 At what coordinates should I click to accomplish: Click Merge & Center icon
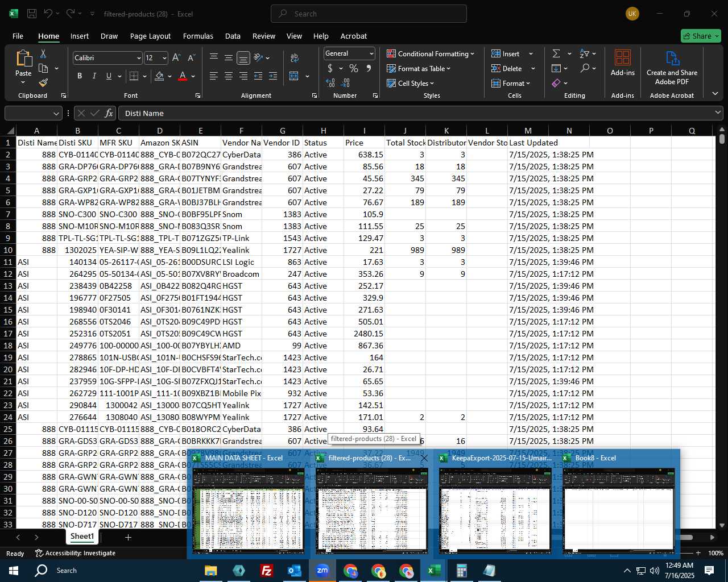[294, 76]
